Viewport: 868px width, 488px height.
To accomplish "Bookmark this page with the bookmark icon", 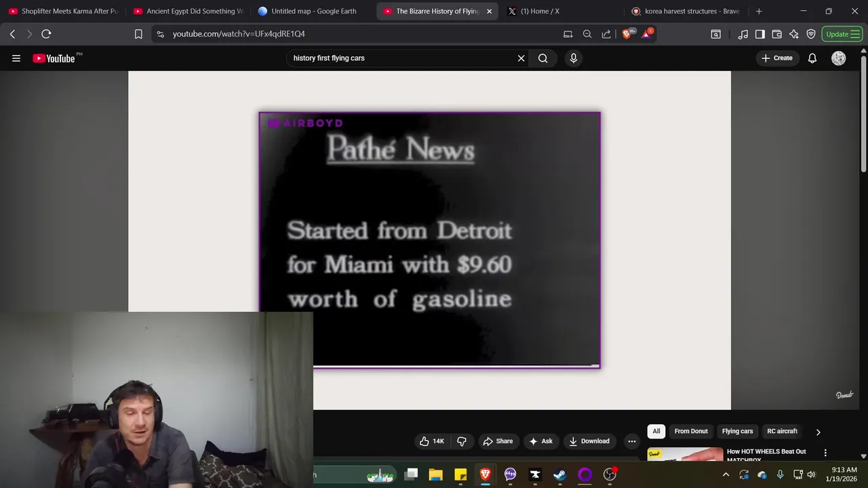I will tap(138, 34).
